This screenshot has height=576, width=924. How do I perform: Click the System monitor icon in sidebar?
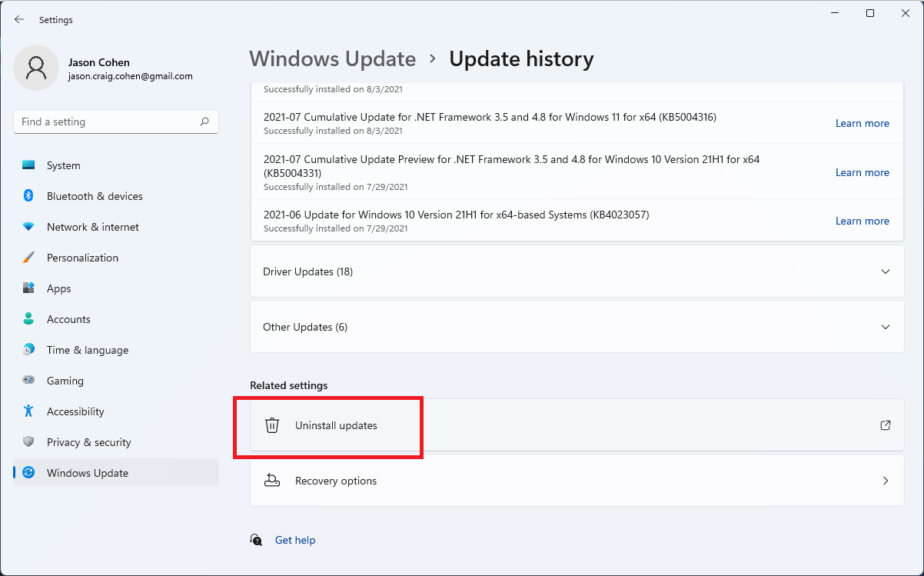tap(28, 165)
